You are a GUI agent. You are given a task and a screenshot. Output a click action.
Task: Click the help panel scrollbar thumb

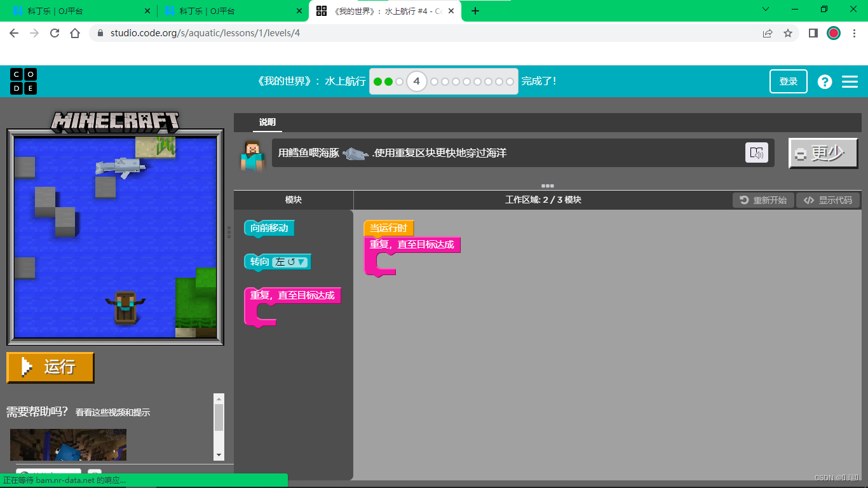tap(219, 418)
